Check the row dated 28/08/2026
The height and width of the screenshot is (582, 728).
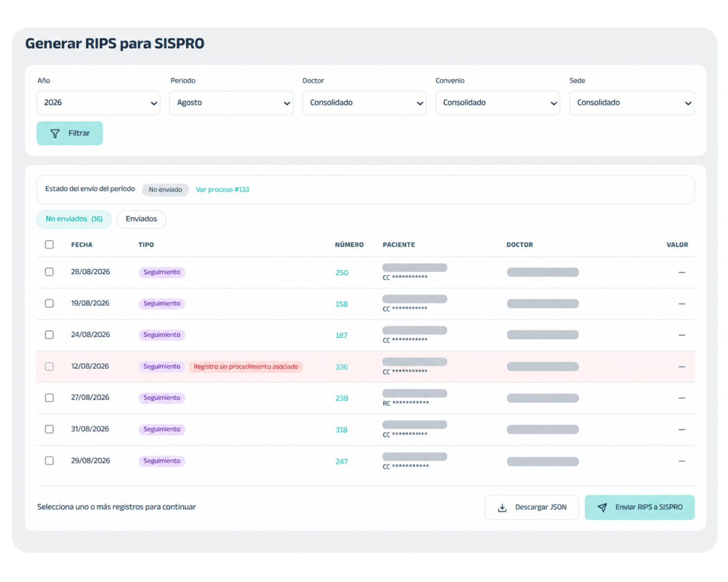point(49,272)
